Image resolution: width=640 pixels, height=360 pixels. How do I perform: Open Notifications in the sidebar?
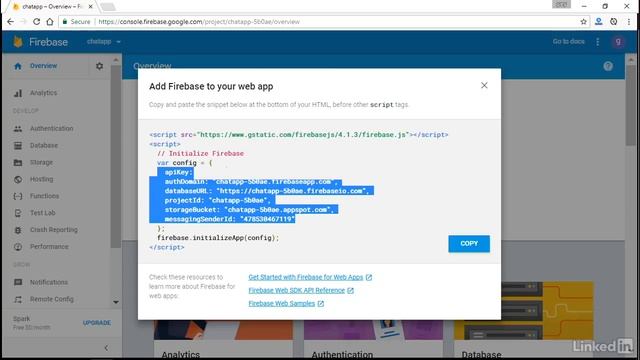[x=49, y=282]
